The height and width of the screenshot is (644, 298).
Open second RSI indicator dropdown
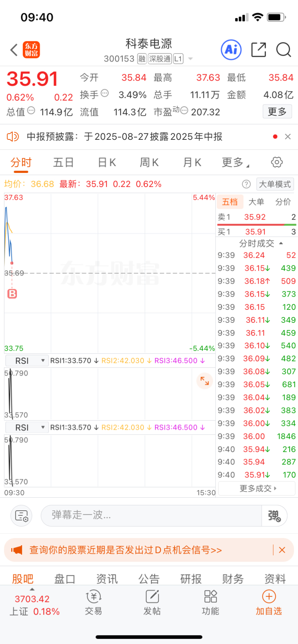[x=27, y=427]
